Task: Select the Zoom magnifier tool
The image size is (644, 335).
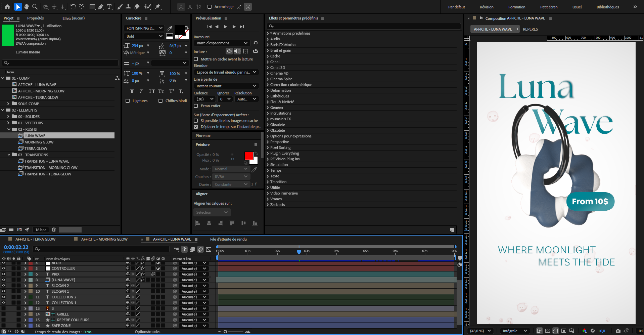Action: (x=35, y=7)
